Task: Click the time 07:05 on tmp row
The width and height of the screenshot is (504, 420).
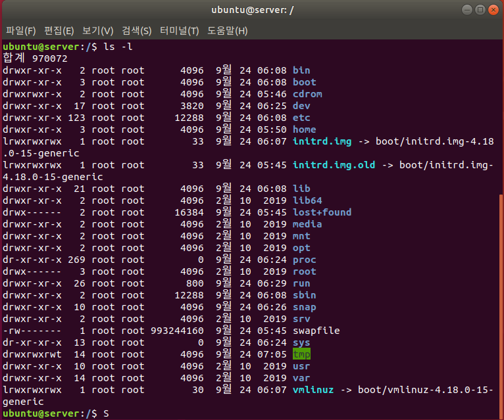Action: tap(272, 354)
